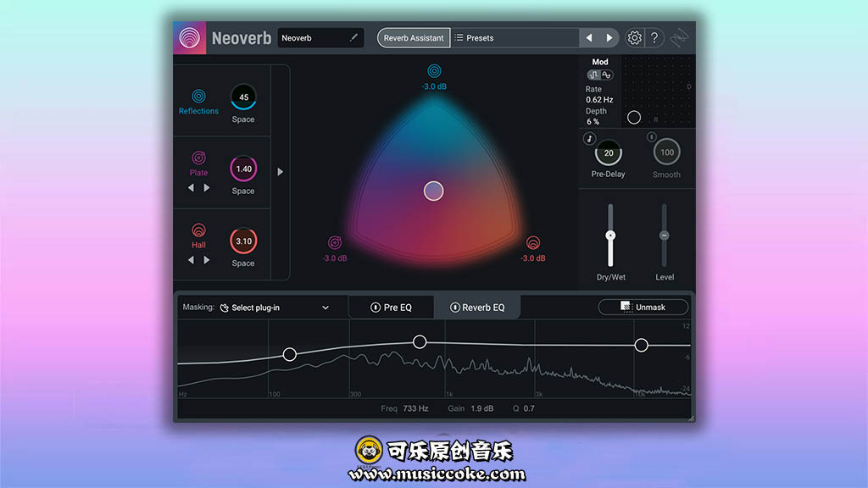Viewport: 868px width, 488px height.
Task: Go to the next preset arrow
Action: pyautogui.click(x=609, y=37)
